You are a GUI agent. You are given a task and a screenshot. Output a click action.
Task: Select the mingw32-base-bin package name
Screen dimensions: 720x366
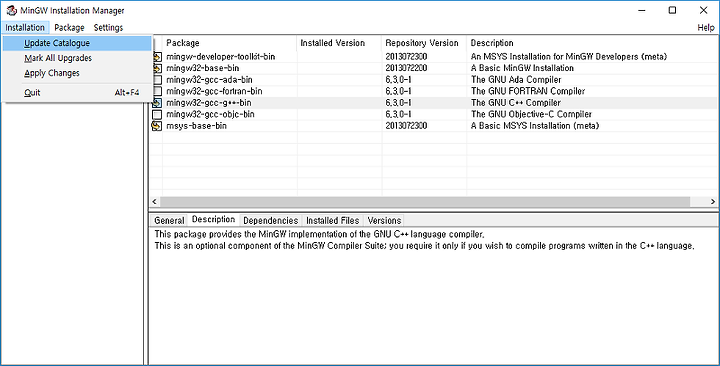(x=202, y=68)
